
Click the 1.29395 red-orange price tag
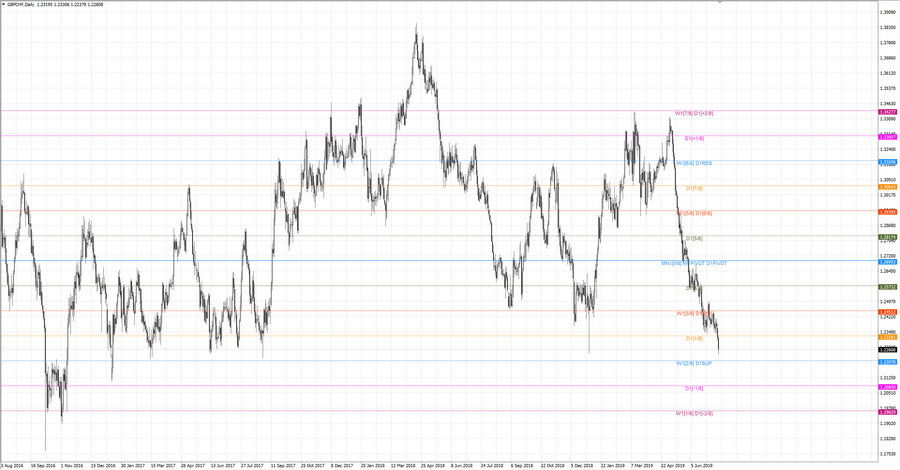point(888,212)
